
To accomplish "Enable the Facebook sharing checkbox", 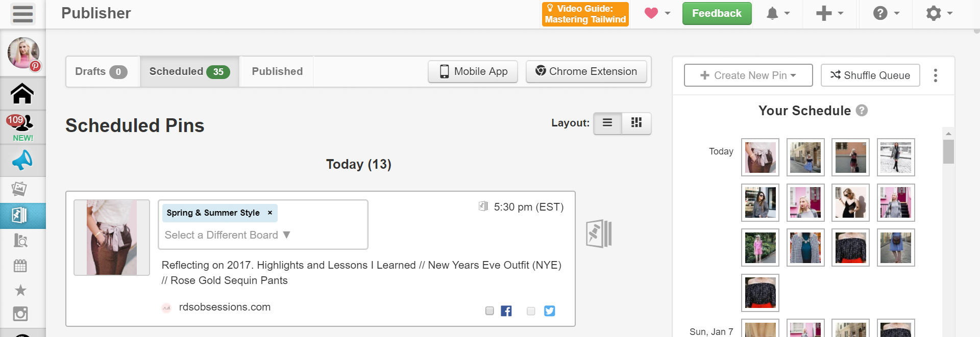I will pos(489,311).
